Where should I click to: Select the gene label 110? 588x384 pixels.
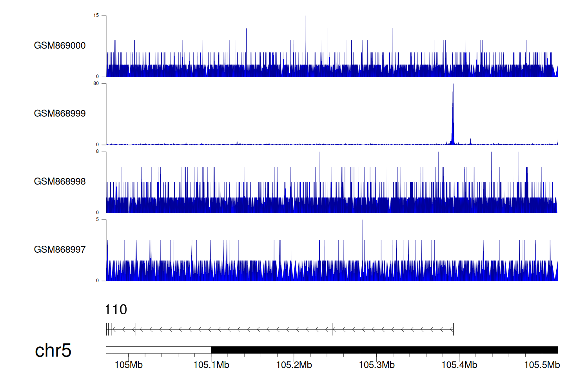pos(116,310)
